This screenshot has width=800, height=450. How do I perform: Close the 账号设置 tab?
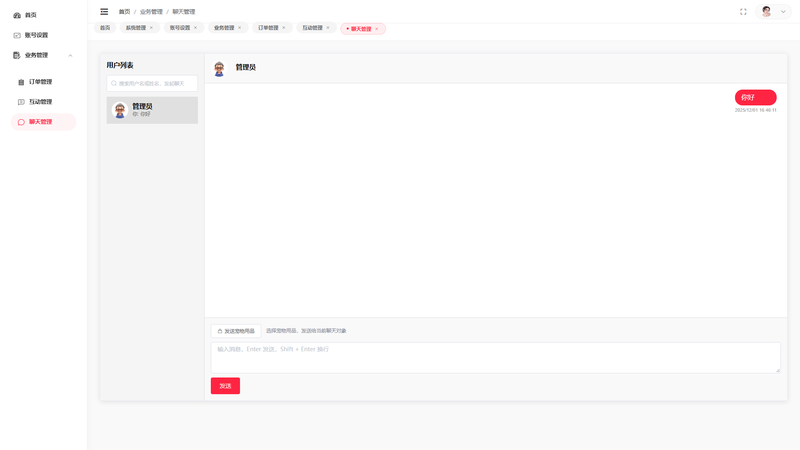[195, 28]
